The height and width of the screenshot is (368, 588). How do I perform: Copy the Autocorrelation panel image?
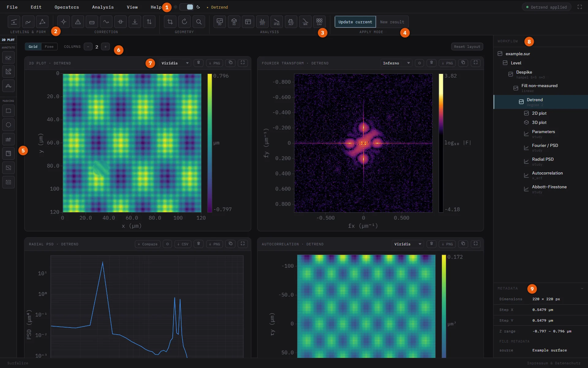(x=463, y=244)
